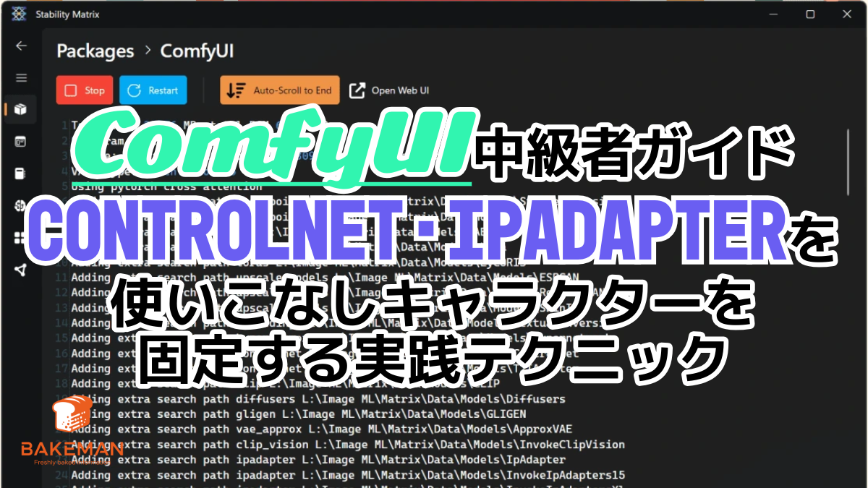Click the console output scrollbar
Screen dimensions: 868x488
(x=848, y=162)
